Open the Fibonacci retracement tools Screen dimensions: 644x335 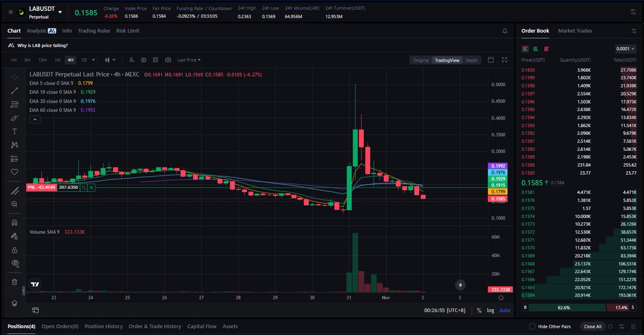[x=14, y=104]
